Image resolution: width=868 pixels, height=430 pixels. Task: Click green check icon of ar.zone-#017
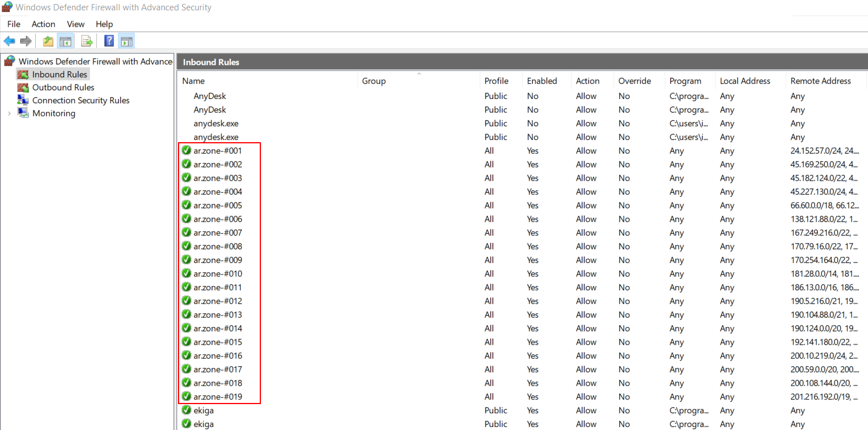pyautogui.click(x=187, y=369)
